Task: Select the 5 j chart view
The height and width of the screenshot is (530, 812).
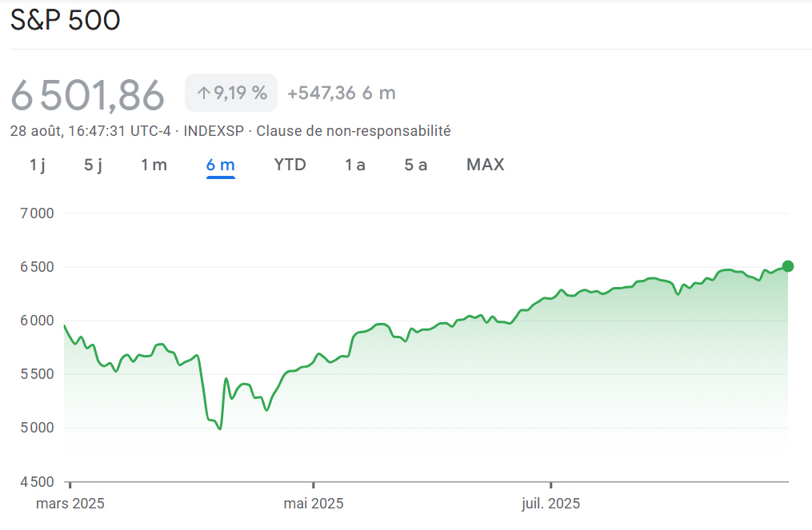Action: [92, 165]
